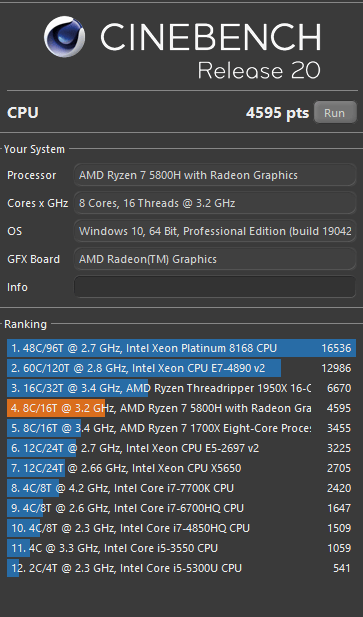Select the Xeon Platinum 8168 ranking entry
Screen dimensions: 363x617
pyautogui.click(x=181, y=348)
